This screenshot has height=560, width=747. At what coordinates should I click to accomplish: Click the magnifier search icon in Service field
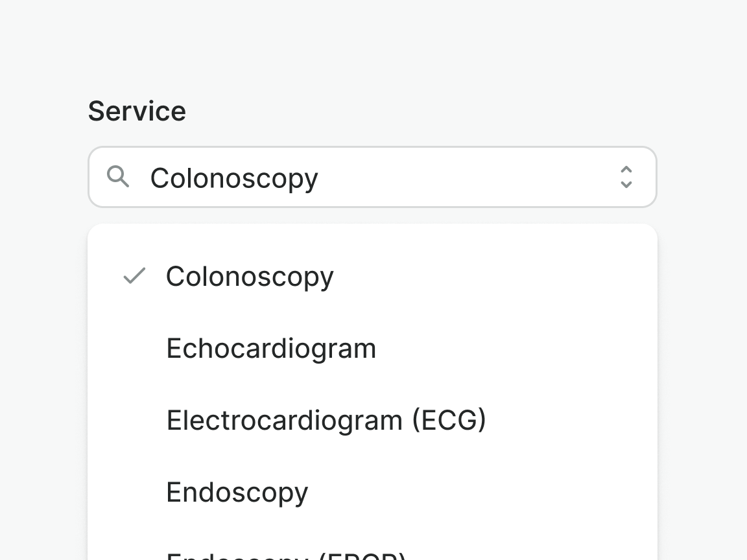[x=118, y=176]
